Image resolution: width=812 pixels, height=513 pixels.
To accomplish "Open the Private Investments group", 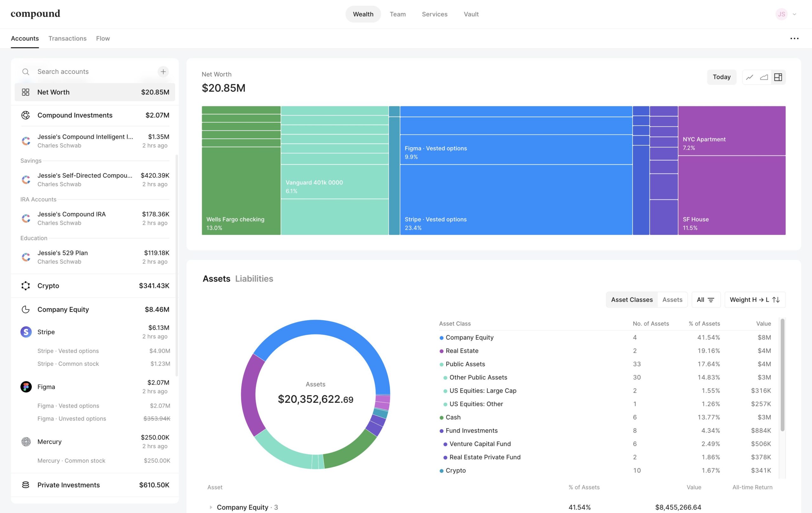I will [x=95, y=485].
